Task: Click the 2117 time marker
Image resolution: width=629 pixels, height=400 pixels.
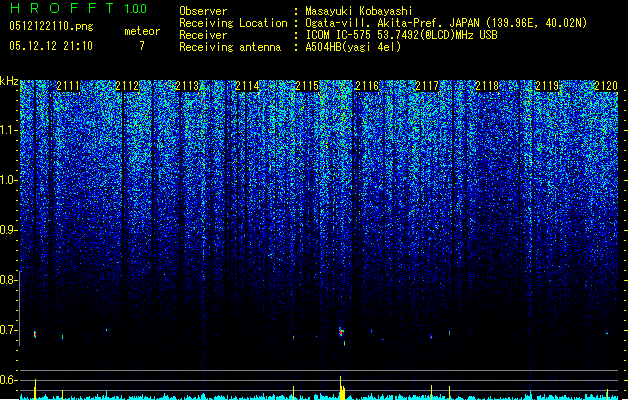Action: tap(427, 86)
